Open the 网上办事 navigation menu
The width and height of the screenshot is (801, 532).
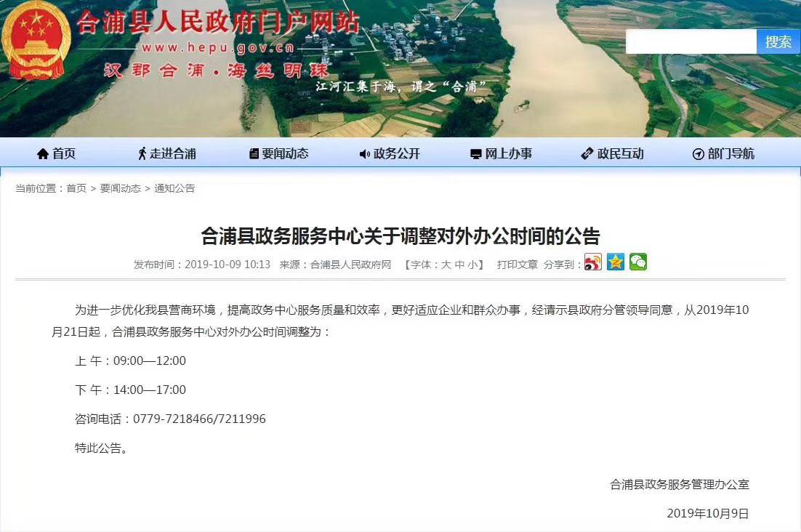[501, 153]
